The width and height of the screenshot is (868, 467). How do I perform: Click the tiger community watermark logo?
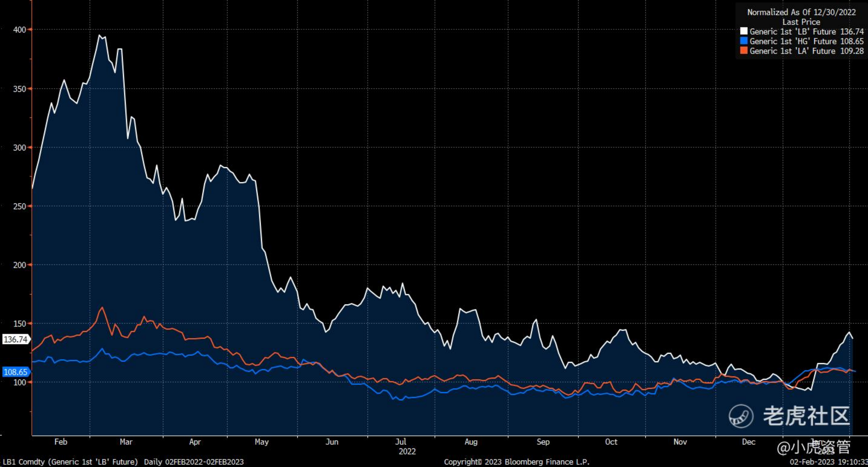[x=741, y=416]
